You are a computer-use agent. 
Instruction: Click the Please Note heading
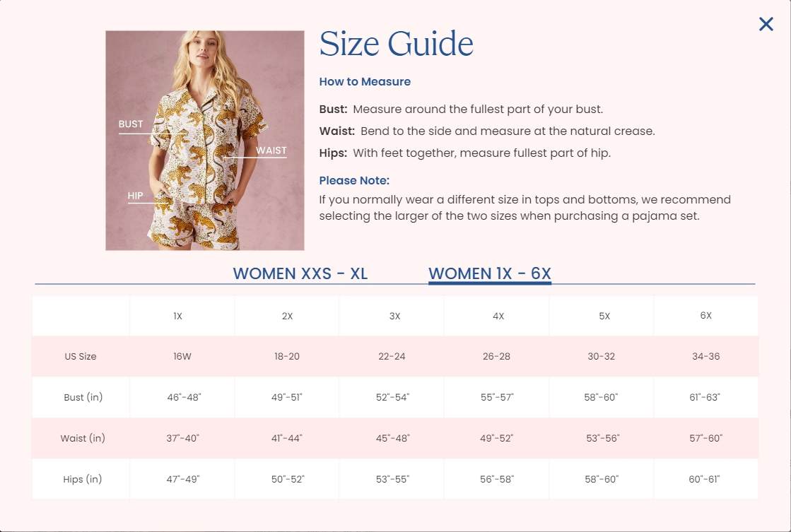click(x=354, y=181)
